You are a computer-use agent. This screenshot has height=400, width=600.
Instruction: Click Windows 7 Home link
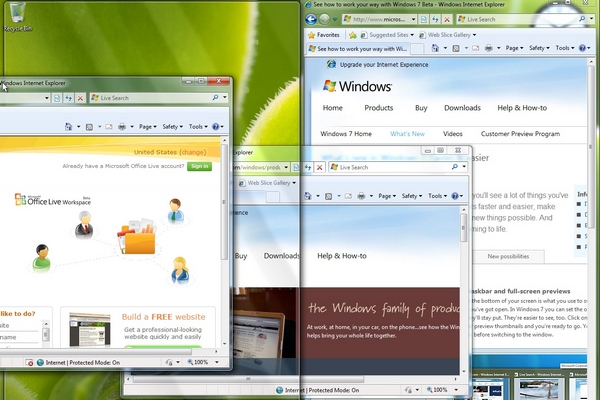346,134
